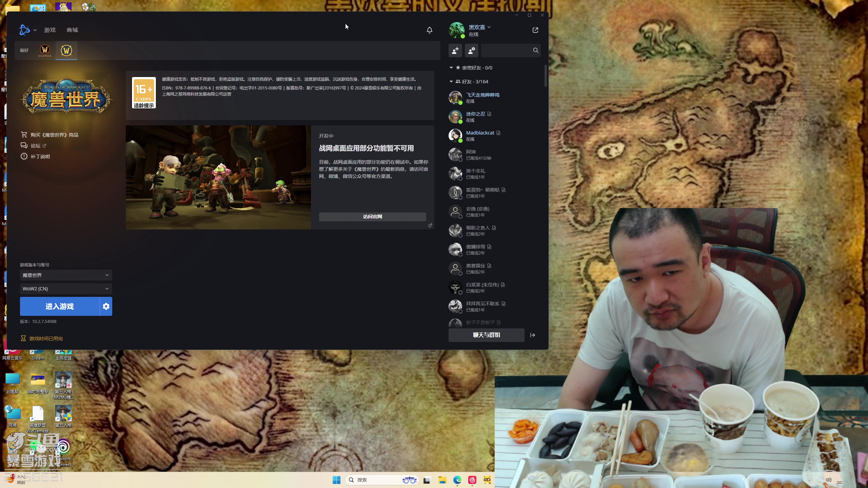Open the Edge browser in taskbar
Image resolution: width=868 pixels, height=488 pixels.
(457, 480)
